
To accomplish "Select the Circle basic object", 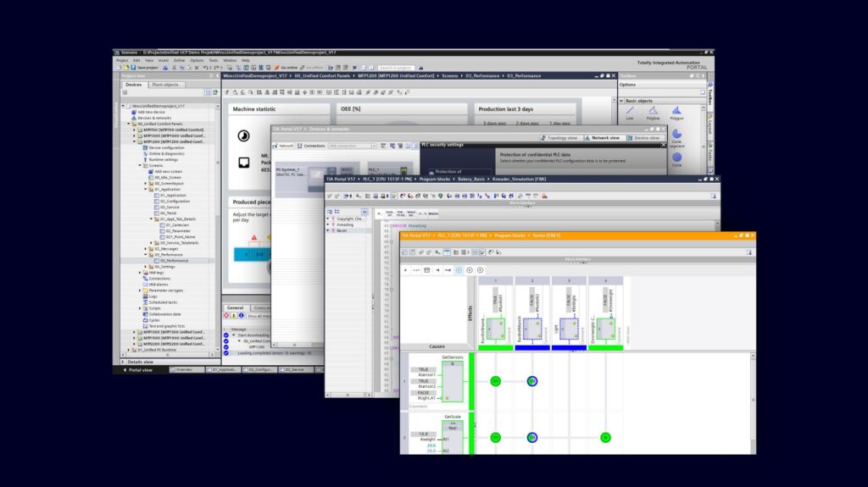I will click(x=676, y=160).
